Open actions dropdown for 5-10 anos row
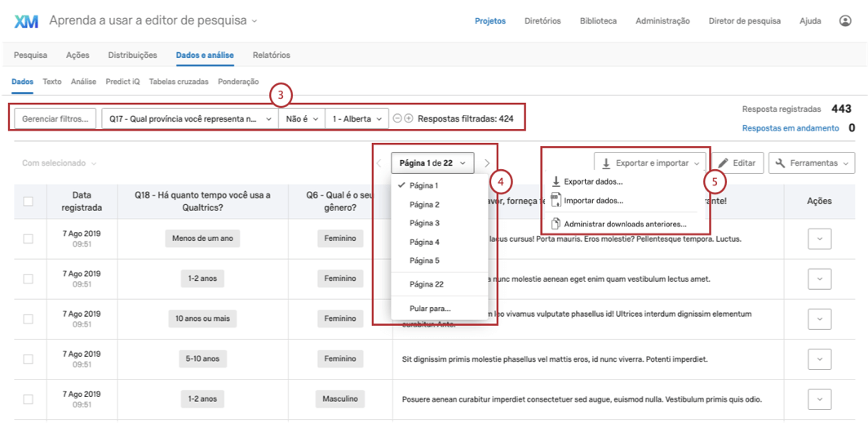The width and height of the screenshot is (868, 423). pos(820,358)
